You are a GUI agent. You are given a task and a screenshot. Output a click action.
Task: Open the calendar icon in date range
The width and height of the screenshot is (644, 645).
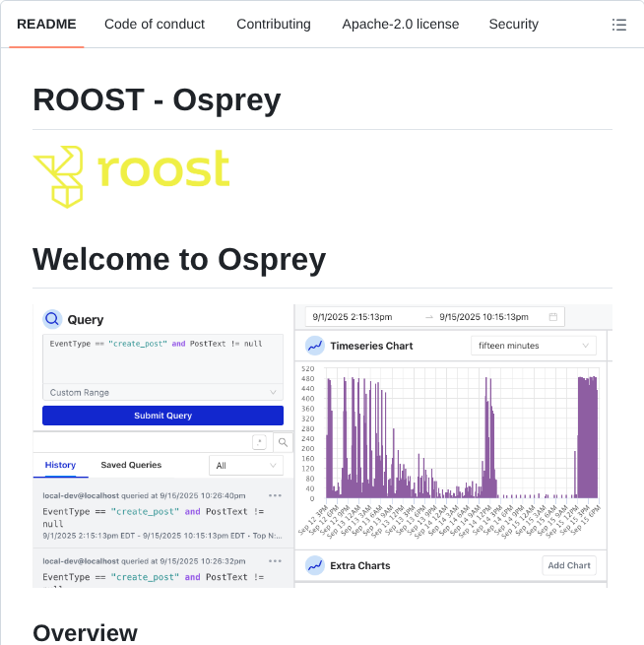[x=553, y=317]
